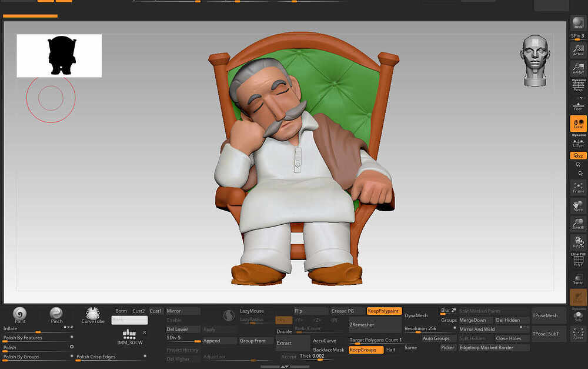Click the Append button
588x369 pixels.
[219, 341]
